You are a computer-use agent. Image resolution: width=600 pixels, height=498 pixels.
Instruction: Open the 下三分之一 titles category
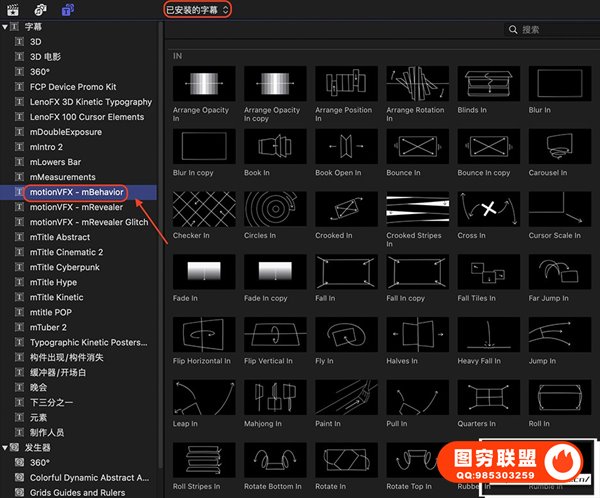point(51,402)
